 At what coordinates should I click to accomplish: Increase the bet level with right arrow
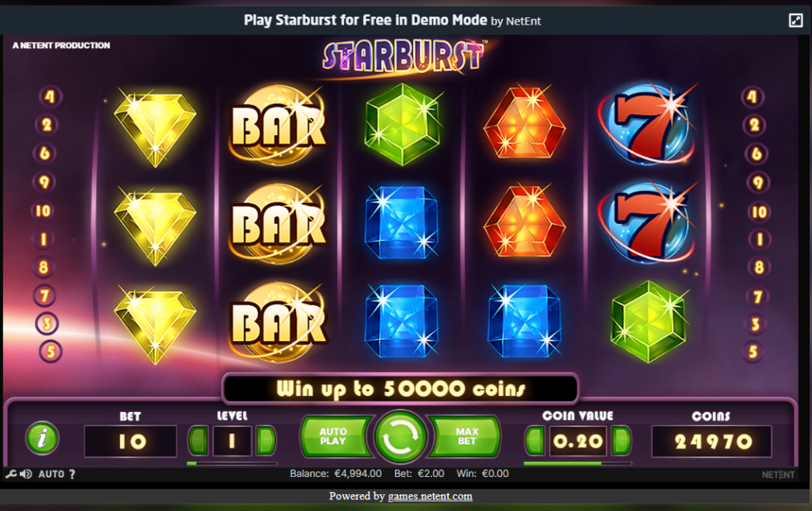point(266,440)
